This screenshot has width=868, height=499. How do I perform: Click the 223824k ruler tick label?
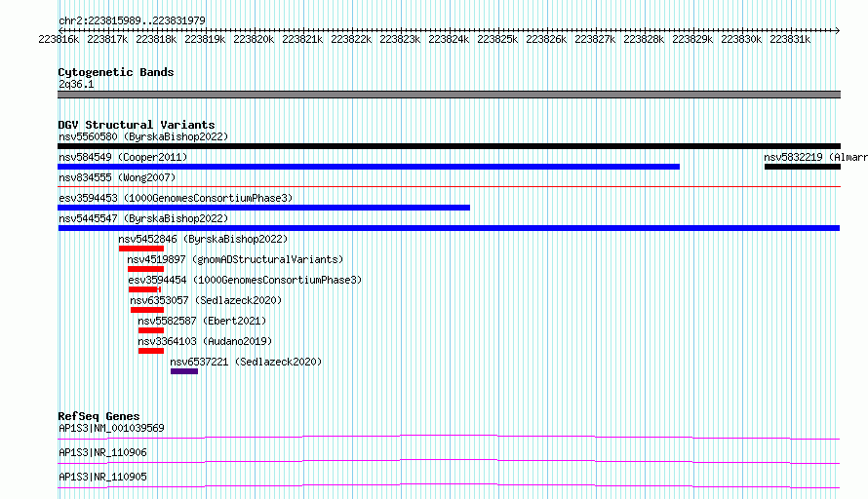(449, 39)
